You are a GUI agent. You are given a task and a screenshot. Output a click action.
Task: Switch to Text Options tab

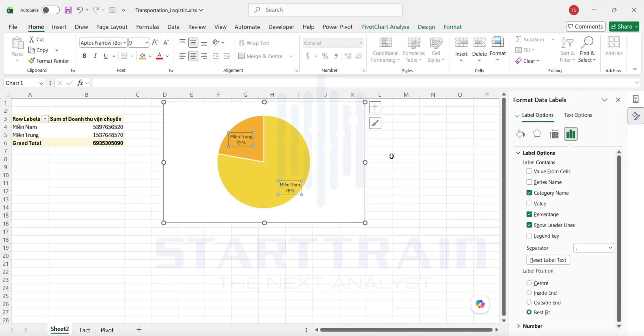[578, 115]
